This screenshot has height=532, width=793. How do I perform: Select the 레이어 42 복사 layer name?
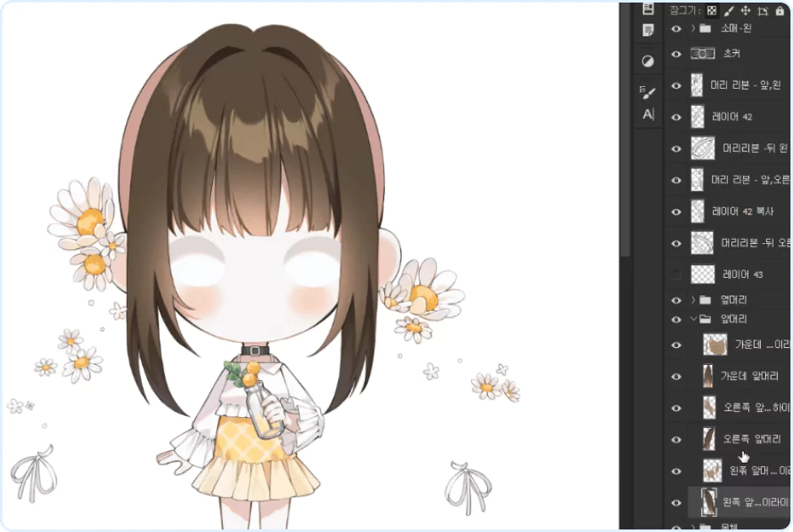click(x=743, y=211)
